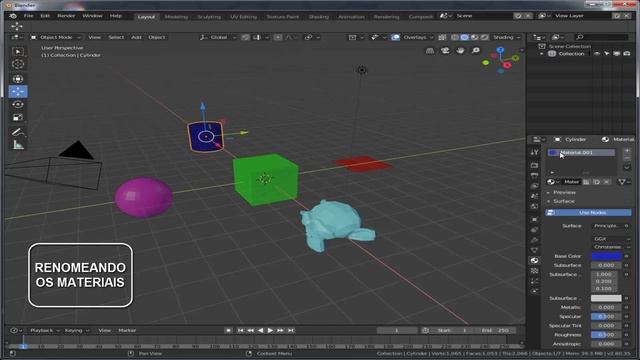The width and height of the screenshot is (640, 360).
Task: Click the camera view navigation icon
Action: pos(445,51)
